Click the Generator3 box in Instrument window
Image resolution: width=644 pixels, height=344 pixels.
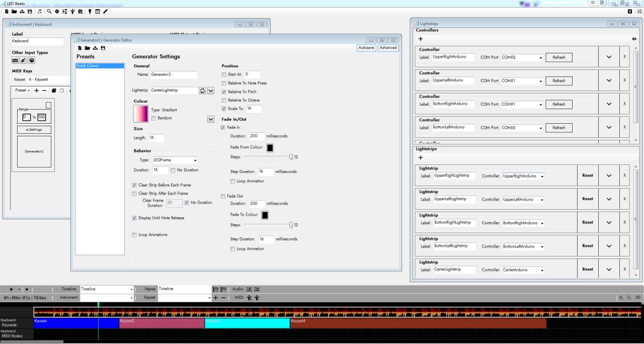[x=34, y=151]
